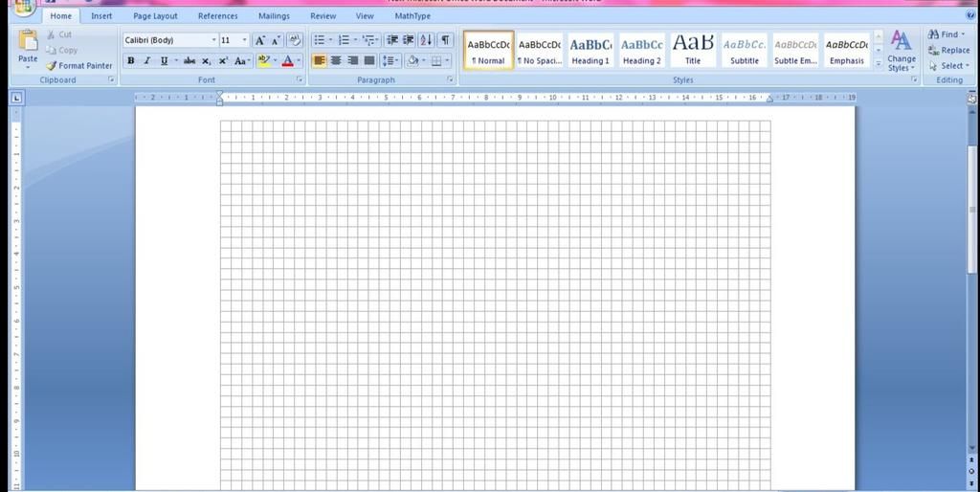Click the Numbering list icon

click(344, 40)
